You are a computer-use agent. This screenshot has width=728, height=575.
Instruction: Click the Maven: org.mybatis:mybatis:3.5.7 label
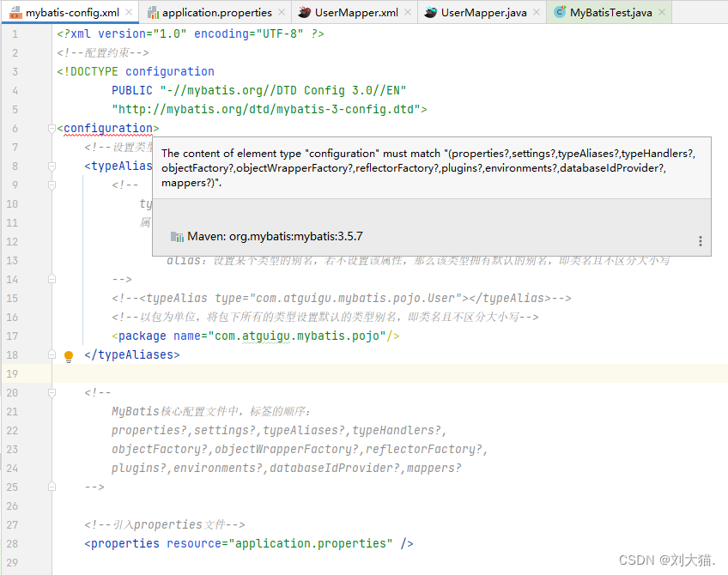tap(275, 237)
